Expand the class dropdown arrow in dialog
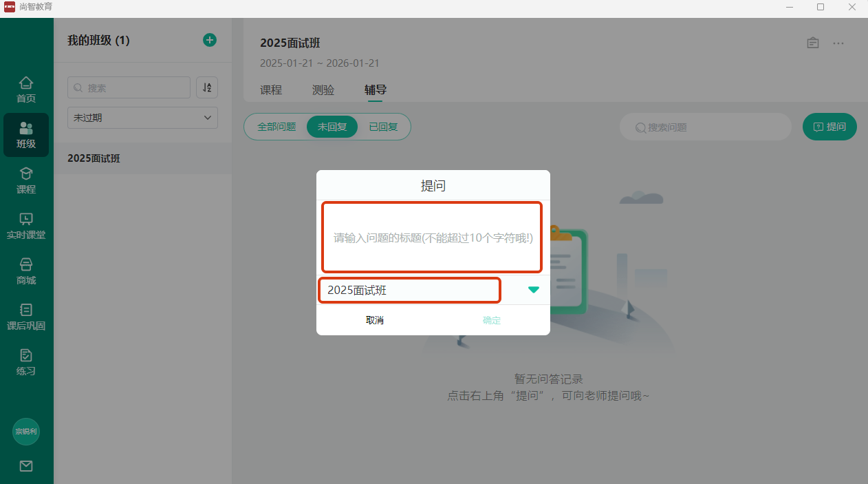868x484 pixels. (x=534, y=290)
